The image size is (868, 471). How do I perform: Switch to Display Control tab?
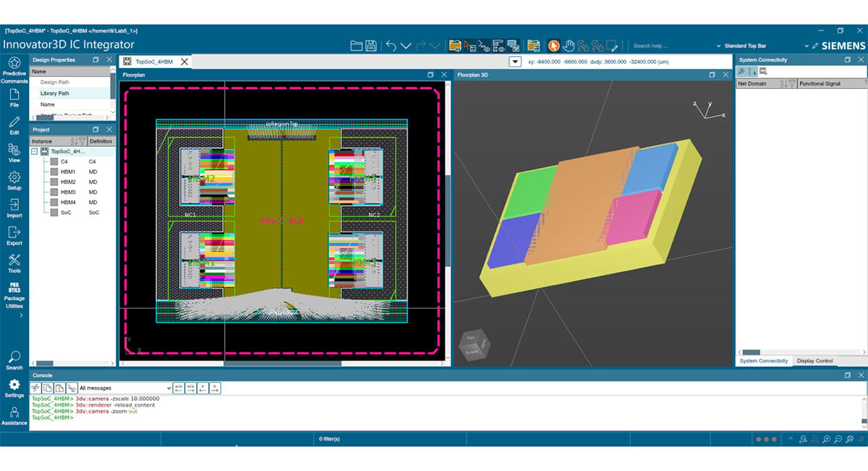coord(814,361)
